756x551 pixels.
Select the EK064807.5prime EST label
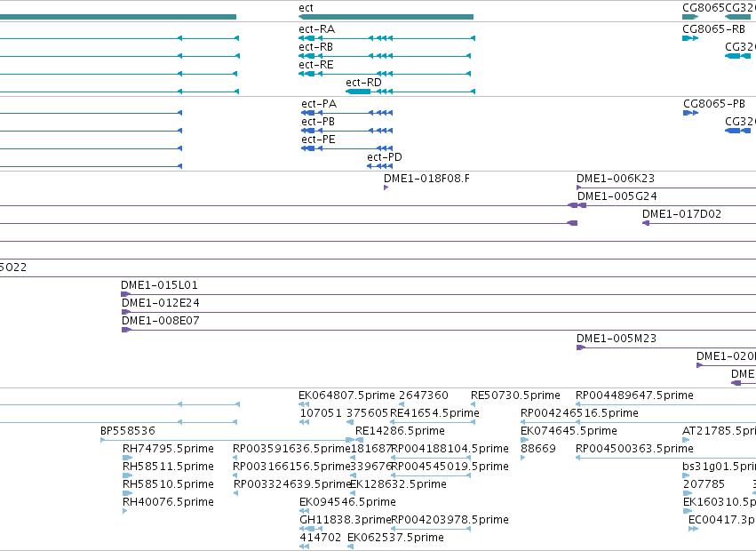click(346, 396)
